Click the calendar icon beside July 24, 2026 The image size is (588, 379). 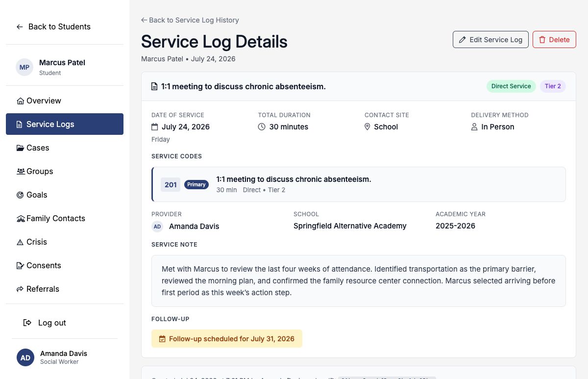[x=155, y=127]
